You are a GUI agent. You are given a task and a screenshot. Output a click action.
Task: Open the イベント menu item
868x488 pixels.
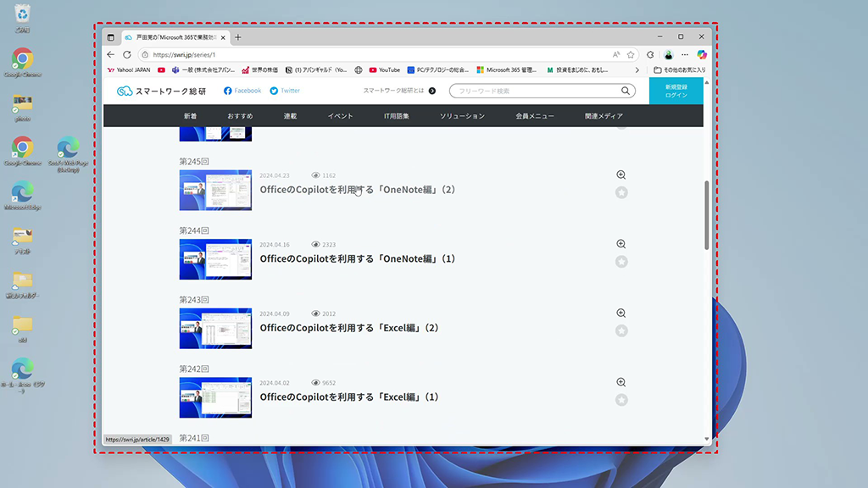tap(340, 116)
